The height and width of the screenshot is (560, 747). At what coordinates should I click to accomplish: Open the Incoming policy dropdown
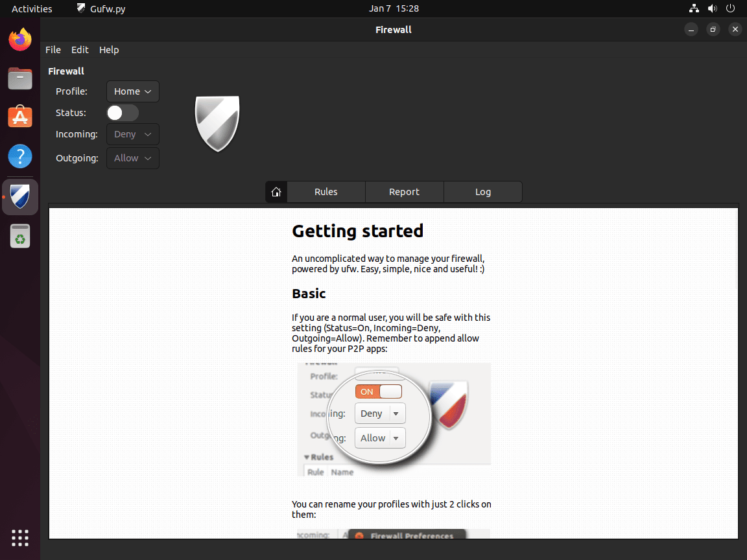[x=132, y=134]
